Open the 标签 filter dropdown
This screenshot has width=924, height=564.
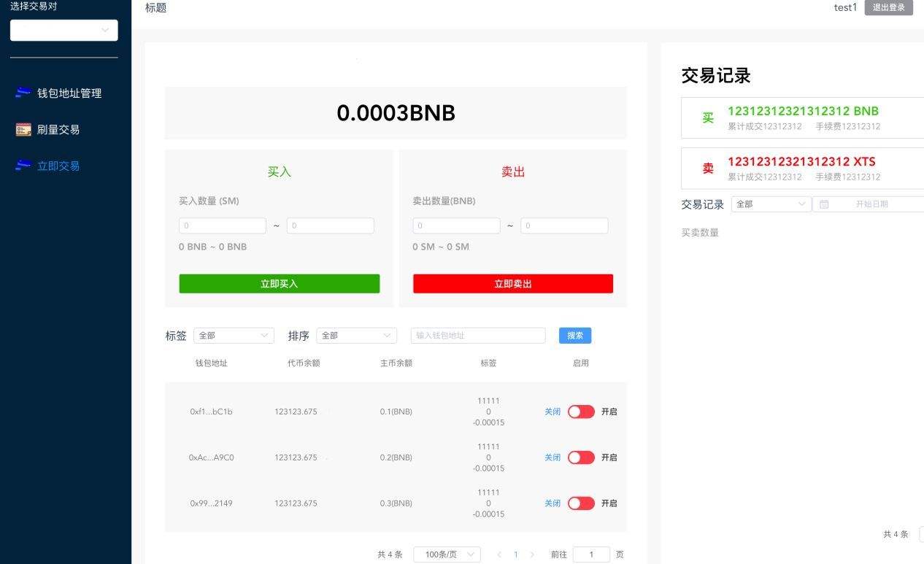pos(233,335)
